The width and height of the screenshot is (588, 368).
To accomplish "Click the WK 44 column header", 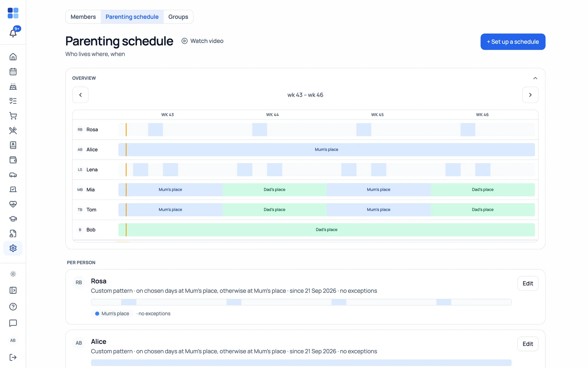I will (x=272, y=115).
